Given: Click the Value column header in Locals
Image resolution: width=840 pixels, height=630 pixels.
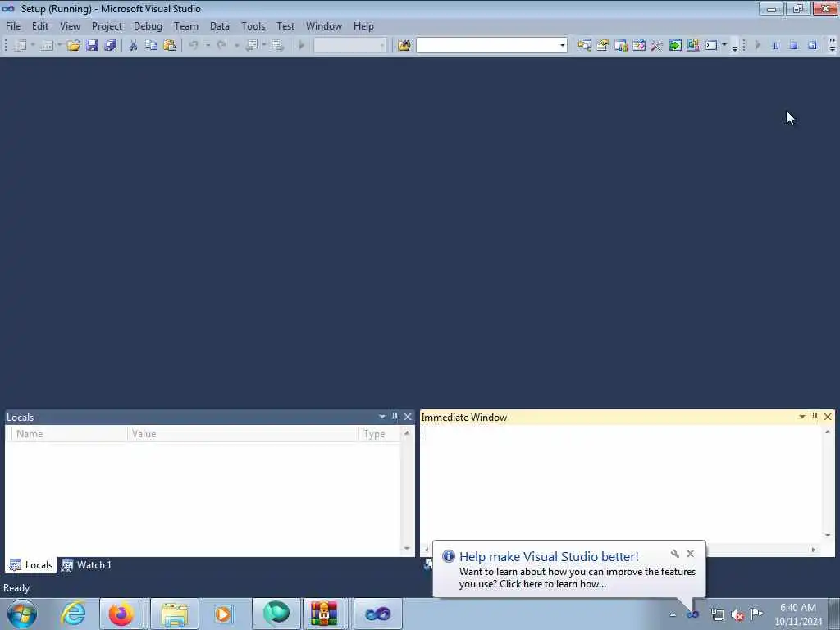Looking at the screenshot, I should [243, 434].
